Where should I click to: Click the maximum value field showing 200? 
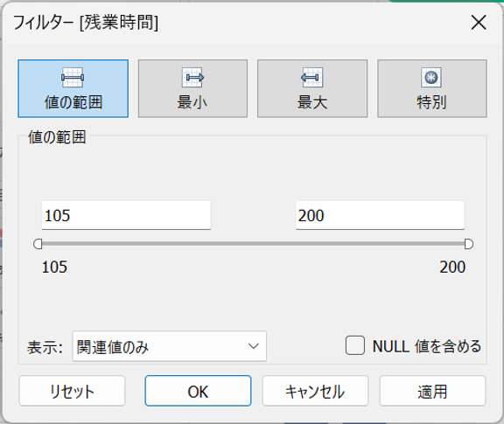tap(380, 215)
